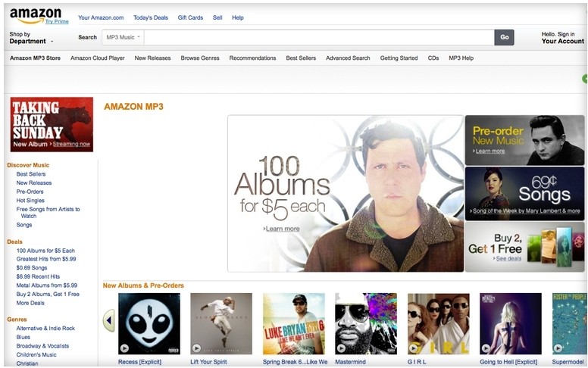Open Today's Deals
Screen dimensions: 588x368
pyautogui.click(x=151, y=17)
